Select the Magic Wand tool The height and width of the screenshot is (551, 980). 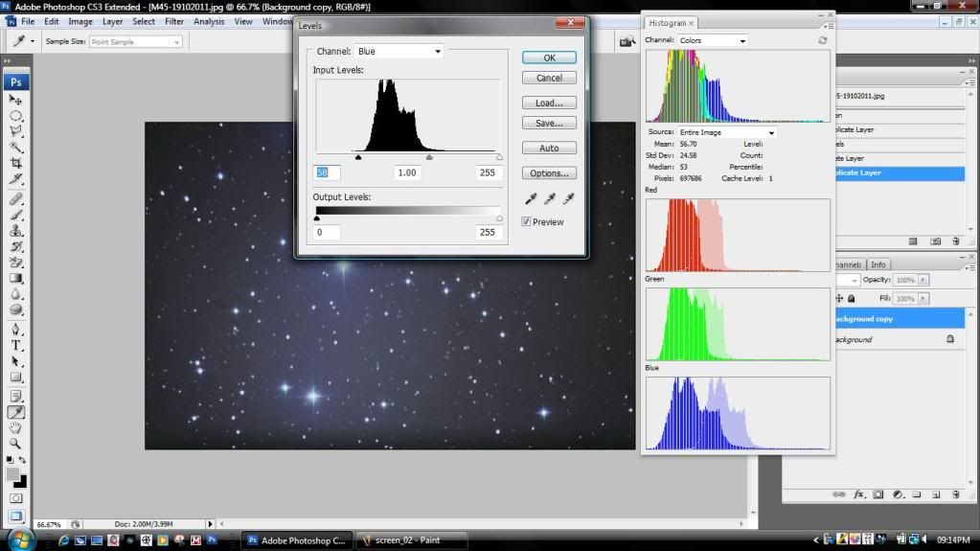pos(15,148)
